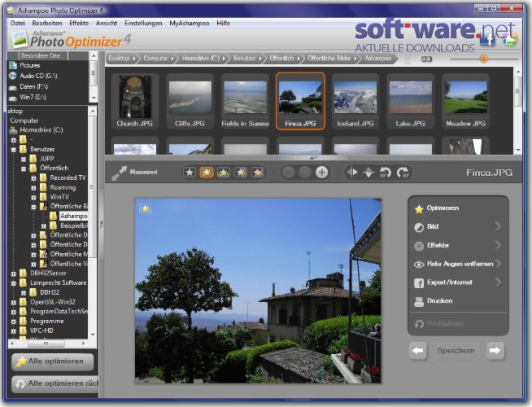Rotate image 90° counter-clockwise
Image resolution: width=532 pixels, height=407 pixels.
(385, 173)
